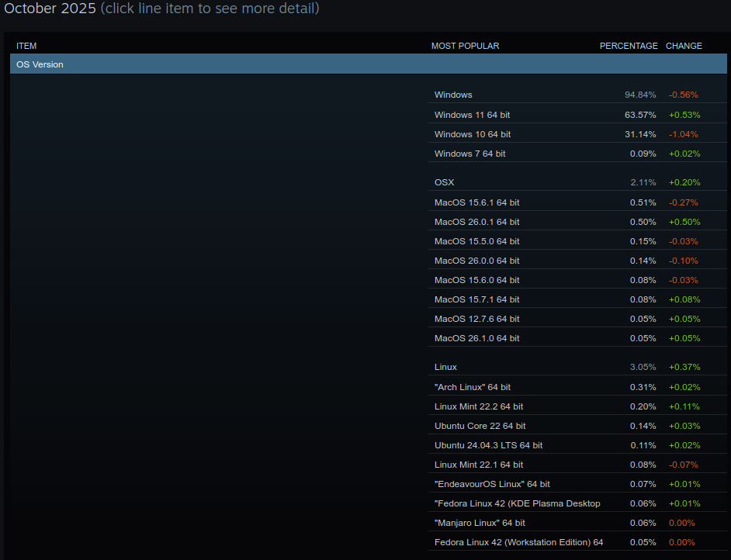Click the Windows 11 64 bit row
The width and height of the screenshot is (731, 560).
pyautogui.click(x=577, y=115)
